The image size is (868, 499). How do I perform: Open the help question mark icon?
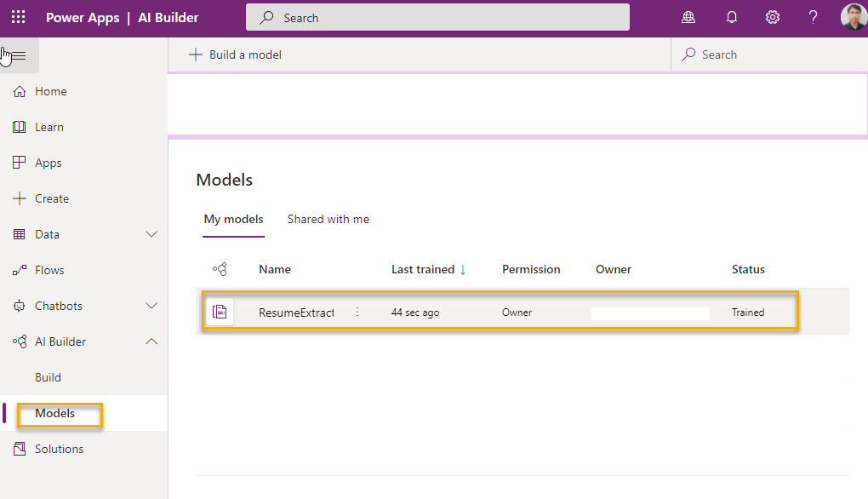813,18
